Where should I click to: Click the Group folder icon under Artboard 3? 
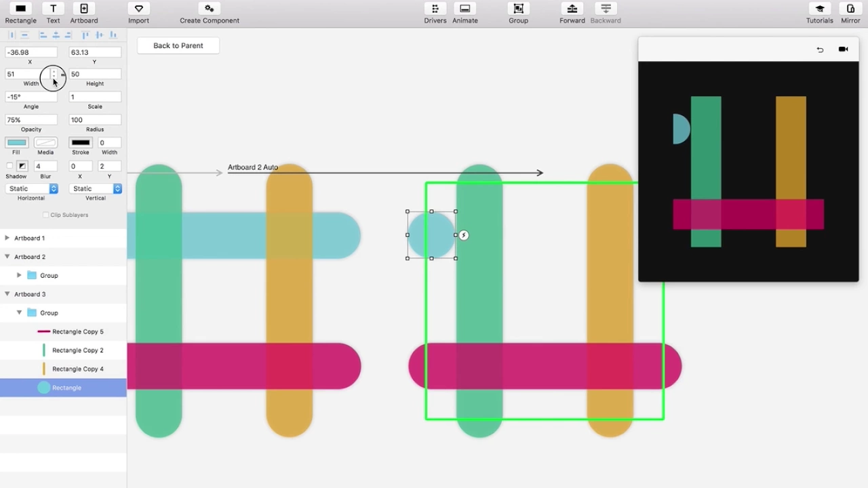32,313
